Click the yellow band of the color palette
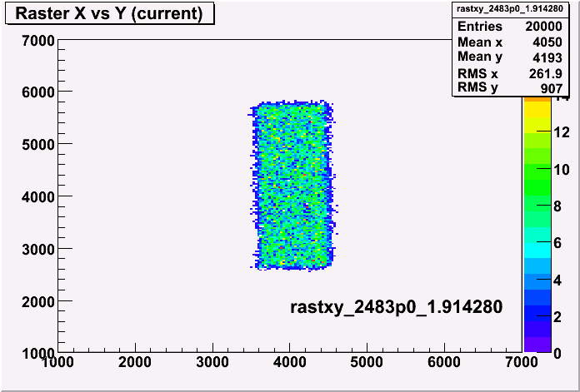This screenshot has height=392, width=580. pyautogui.click(x=537, y=110)
